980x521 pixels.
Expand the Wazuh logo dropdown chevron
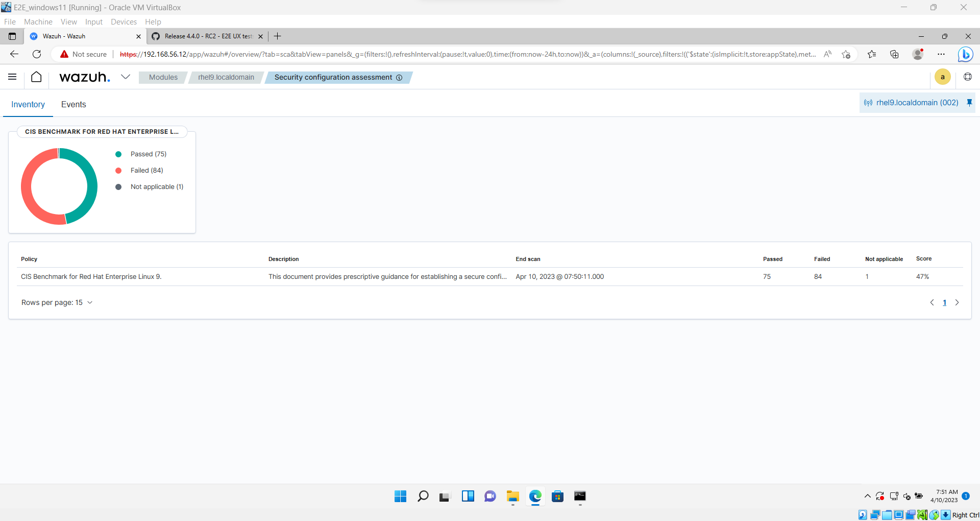pos(126,77)
